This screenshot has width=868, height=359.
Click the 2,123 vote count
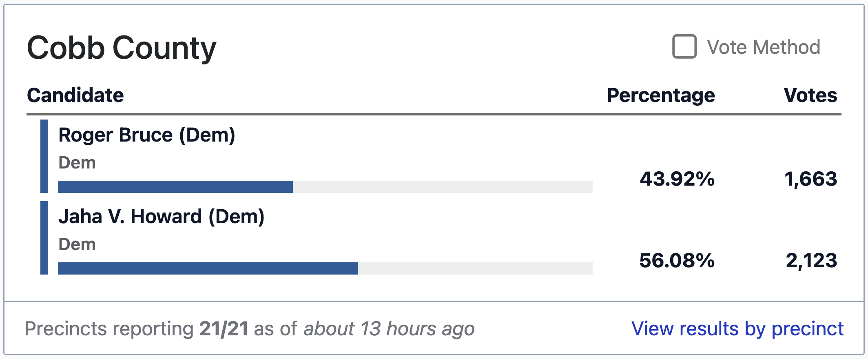click(x=812, y=261)
